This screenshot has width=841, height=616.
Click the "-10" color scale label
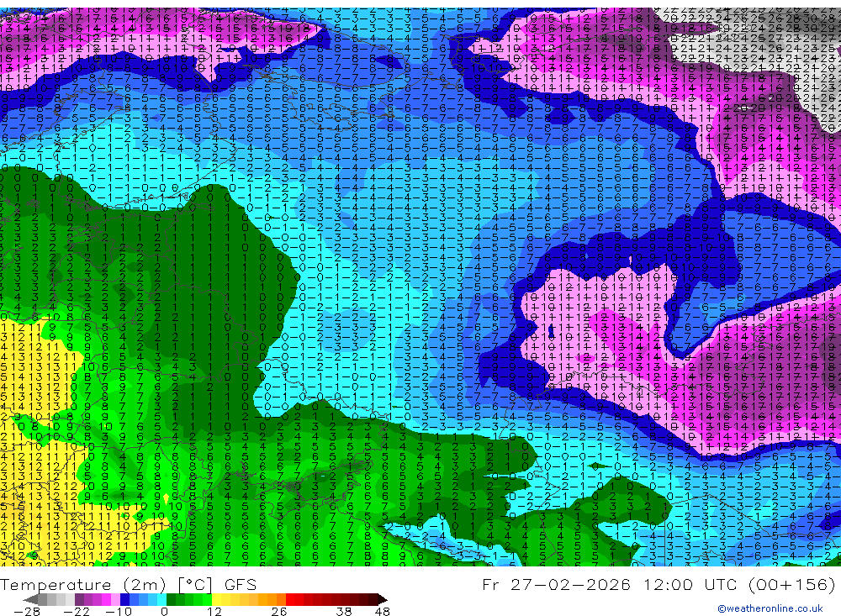(x=119, y=611)
